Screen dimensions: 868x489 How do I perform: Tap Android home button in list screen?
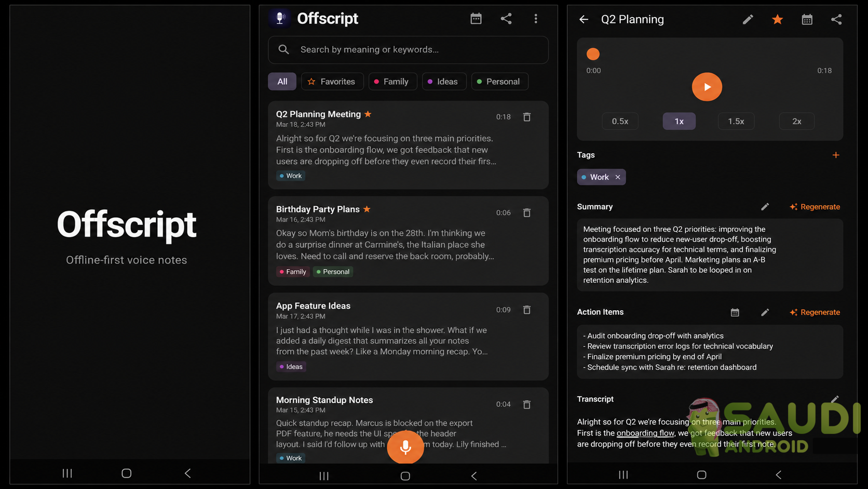(405, 476)
